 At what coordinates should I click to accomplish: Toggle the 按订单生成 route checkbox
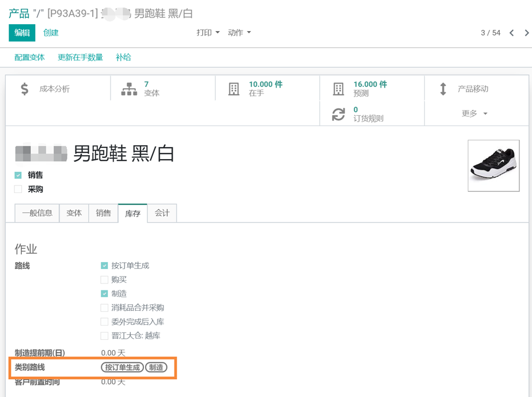(x=104, y=266)
